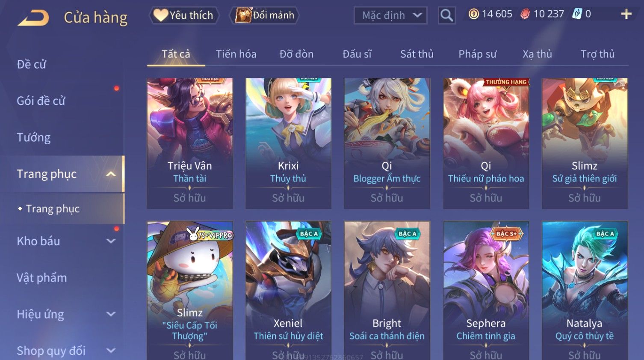Expand the Hiệu ứng sidebar section
The image size is (644, 360).
(111, 314)
